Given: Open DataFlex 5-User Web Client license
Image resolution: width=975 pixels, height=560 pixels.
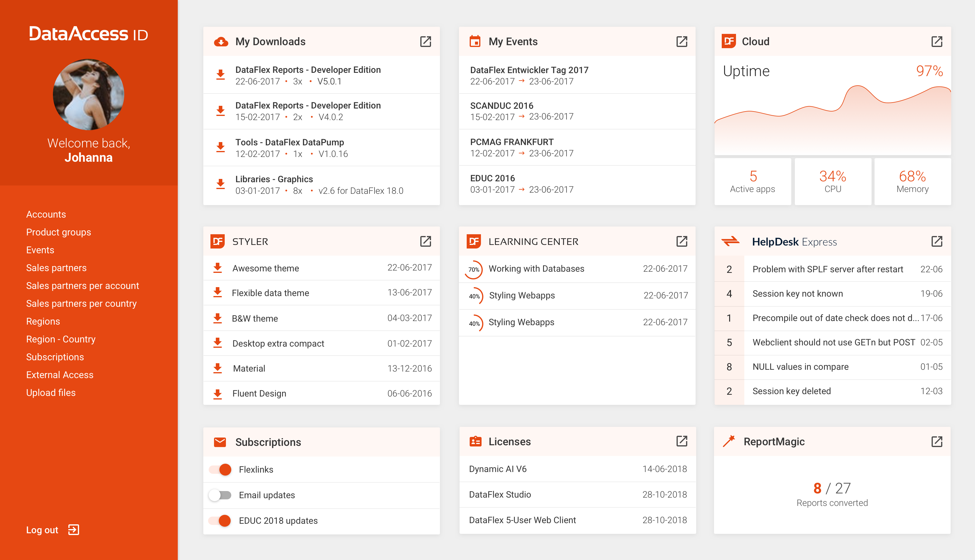Looking at the screenshot, I should [x=577, y=520].
